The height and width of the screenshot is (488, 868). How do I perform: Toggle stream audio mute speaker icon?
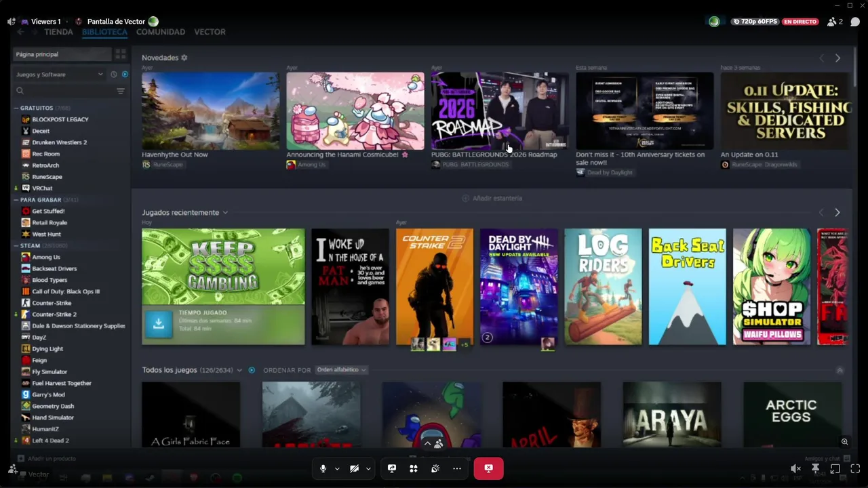[x=795, y=468]
